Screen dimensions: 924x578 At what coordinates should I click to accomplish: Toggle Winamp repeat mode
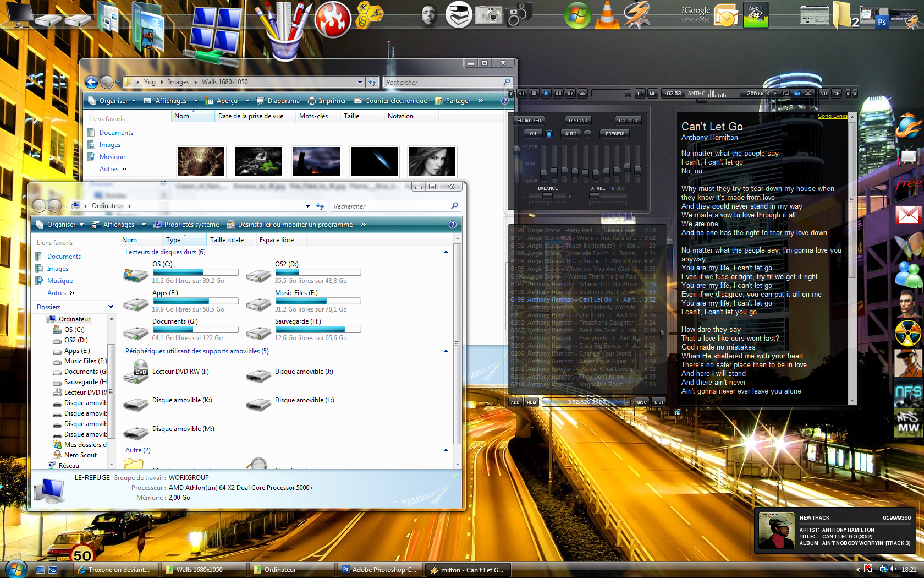[786, 93]
